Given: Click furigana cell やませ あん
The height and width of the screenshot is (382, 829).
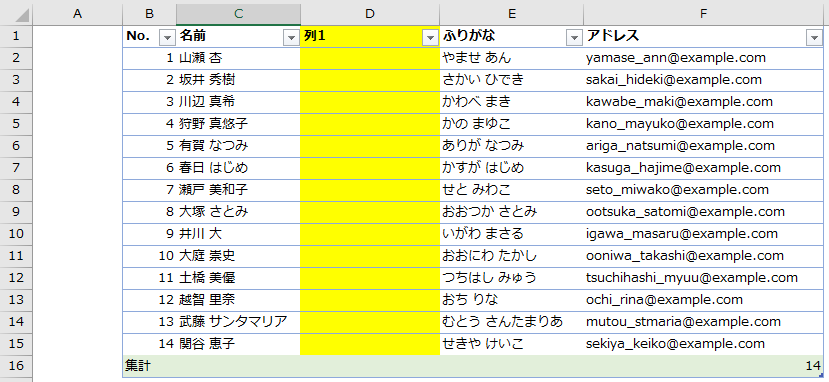Looking at the screenshot, I should (511, 58).
